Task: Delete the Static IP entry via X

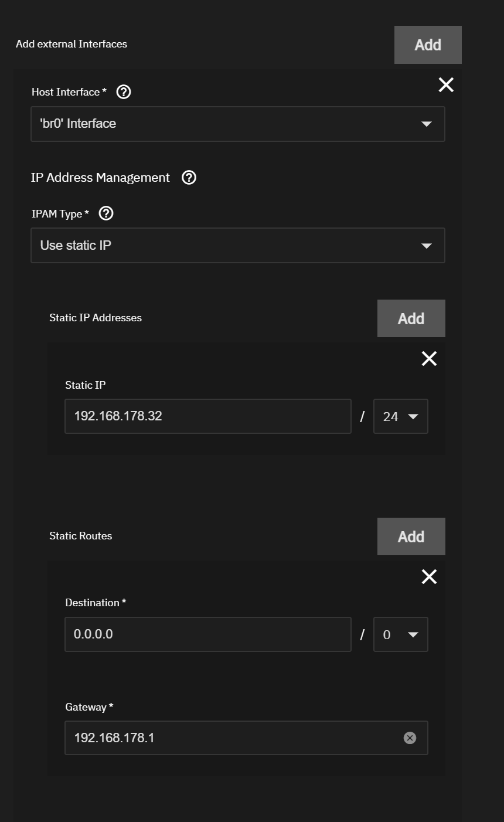Action: click(x=429, y=358)
